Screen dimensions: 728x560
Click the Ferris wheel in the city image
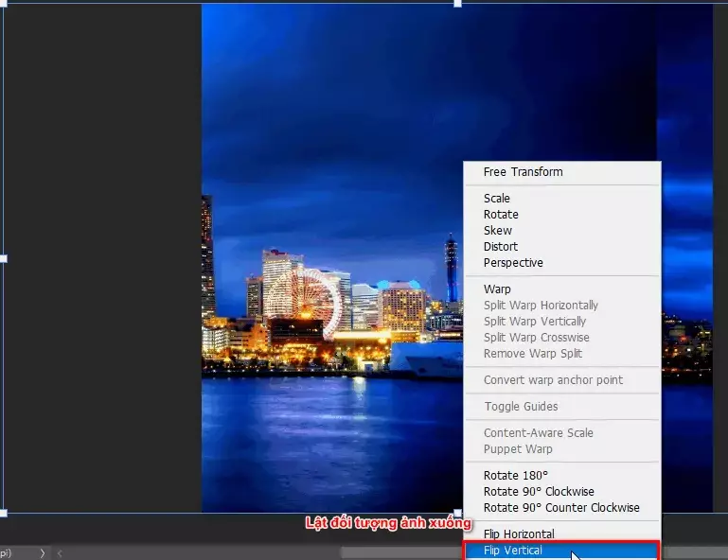click(x=303, y=302)
